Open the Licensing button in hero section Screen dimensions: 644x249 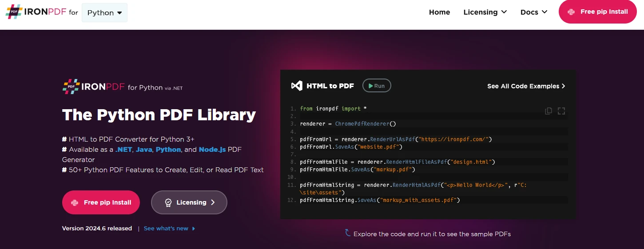[x=189, y=202]
